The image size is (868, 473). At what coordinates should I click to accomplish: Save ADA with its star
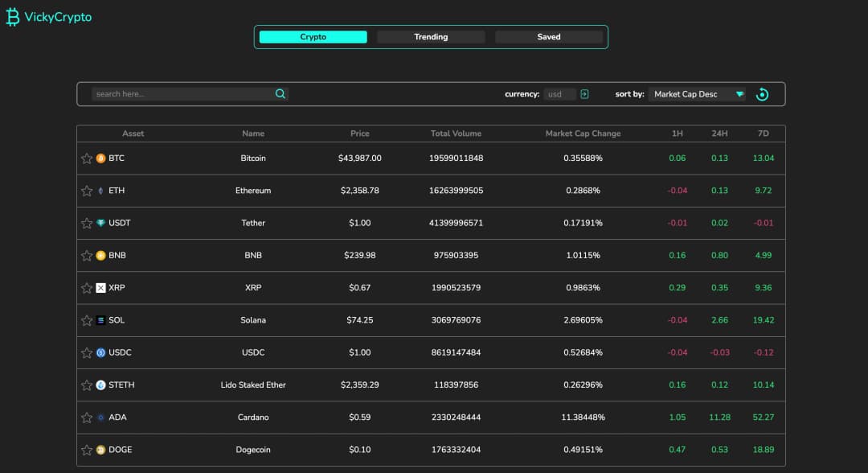coord(87,417)
